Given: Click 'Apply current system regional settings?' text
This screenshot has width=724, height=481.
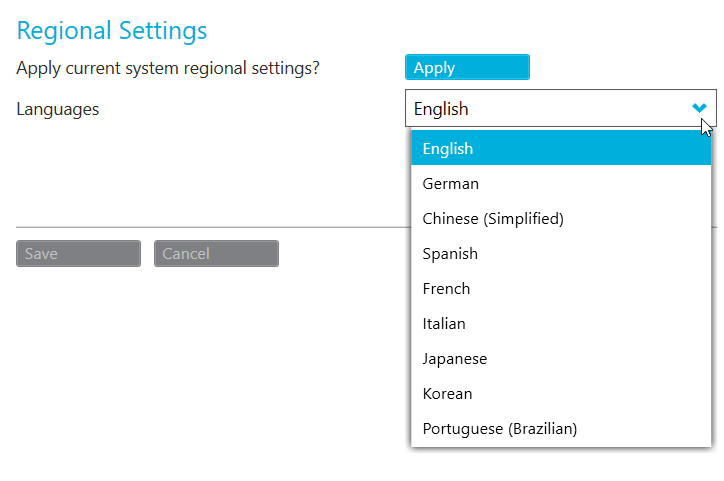Looking at the screenshot, I should [x=168, y=68].
